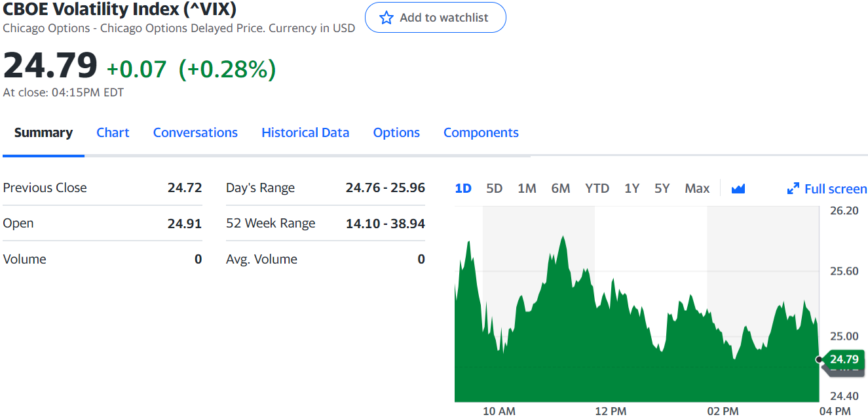This screenshot has width=868, height=419.
Task: Click the 26.20 price axis label
Action: 844,210
